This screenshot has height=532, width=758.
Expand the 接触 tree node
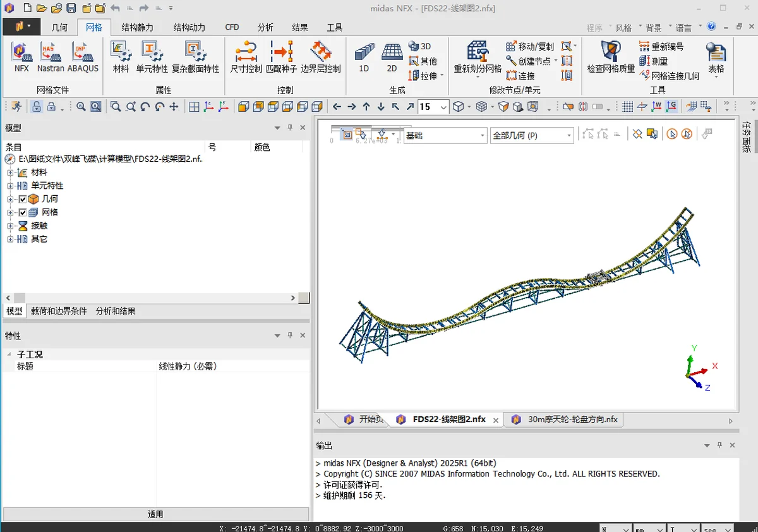pos(10,226)
